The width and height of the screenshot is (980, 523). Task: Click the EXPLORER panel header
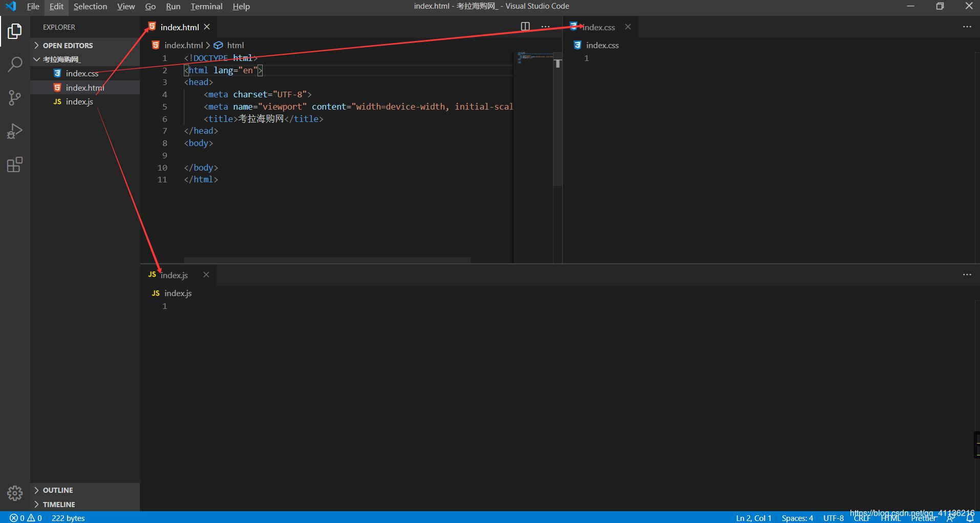click(x=59, y=27)
